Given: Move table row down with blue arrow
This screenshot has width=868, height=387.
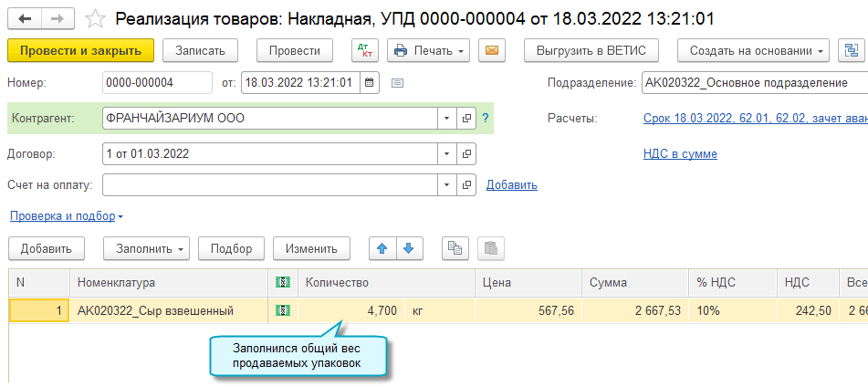Looking at the screenshot, I should pyautogui.click(x=409, y=248).
